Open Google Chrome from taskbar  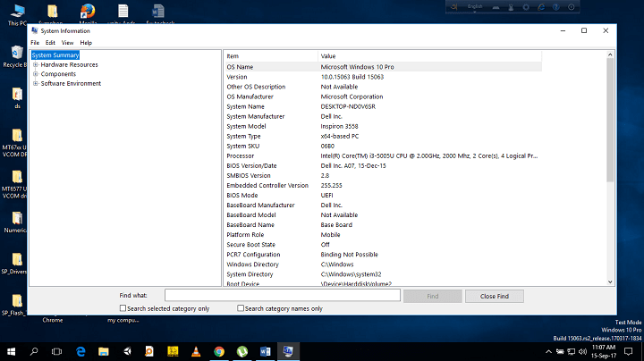click(219, 351)
